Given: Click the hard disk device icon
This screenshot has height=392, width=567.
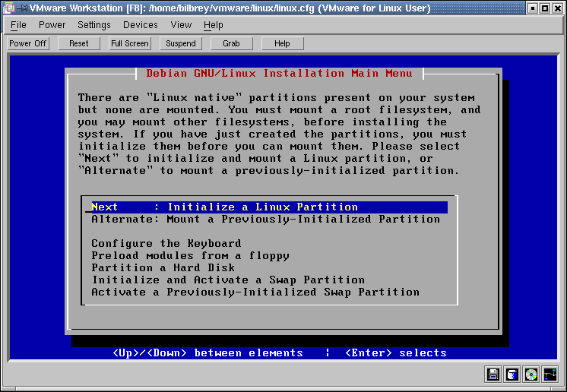Looking at the screenshot, I should (512, 375).
